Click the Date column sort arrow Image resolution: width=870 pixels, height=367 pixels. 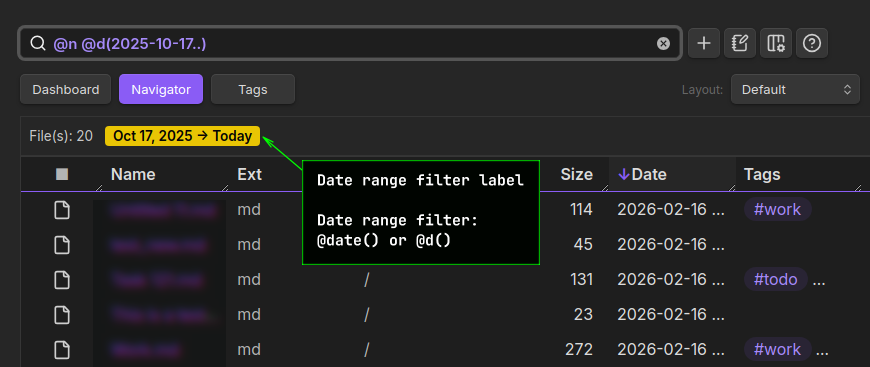tap(624, 174)
